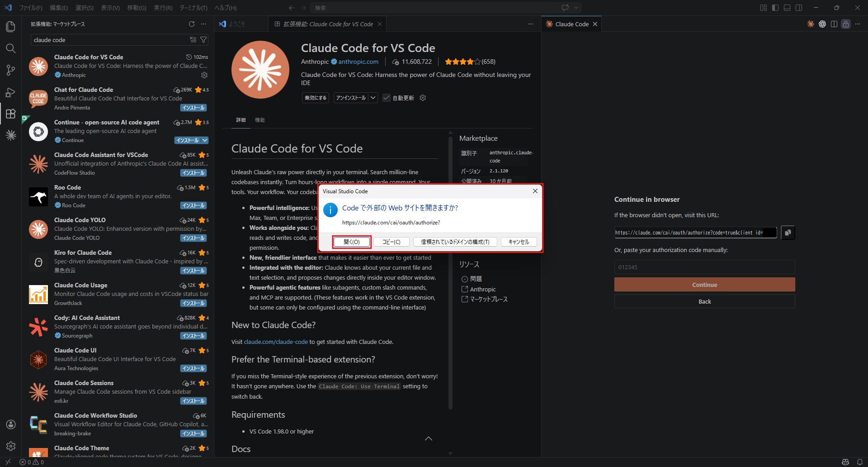The height and width of the screenshot is (467, 868).
Task: Click the filter extensions funnel icon
Action: click(x=204, y=40)
